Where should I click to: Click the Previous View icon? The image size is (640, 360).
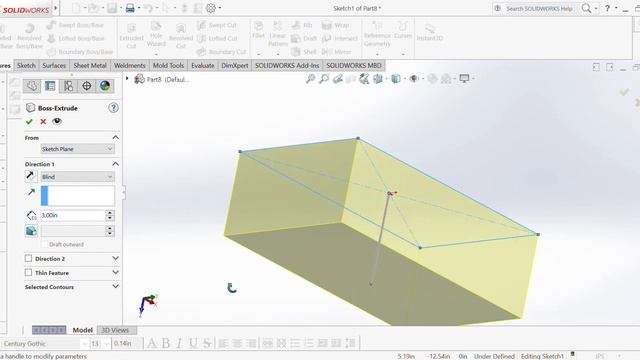click(338, 79)
